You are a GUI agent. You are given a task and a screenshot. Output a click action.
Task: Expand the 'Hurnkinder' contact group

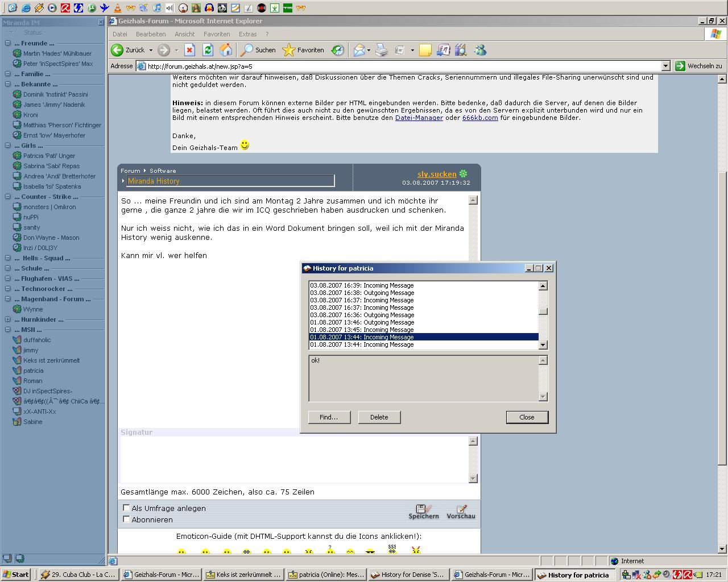(8, 319)
